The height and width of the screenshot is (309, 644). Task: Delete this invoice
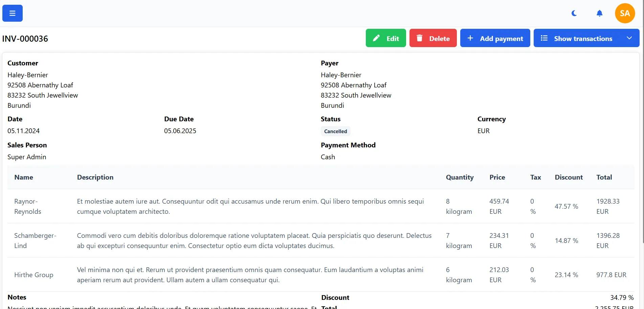tap(433, 38)
